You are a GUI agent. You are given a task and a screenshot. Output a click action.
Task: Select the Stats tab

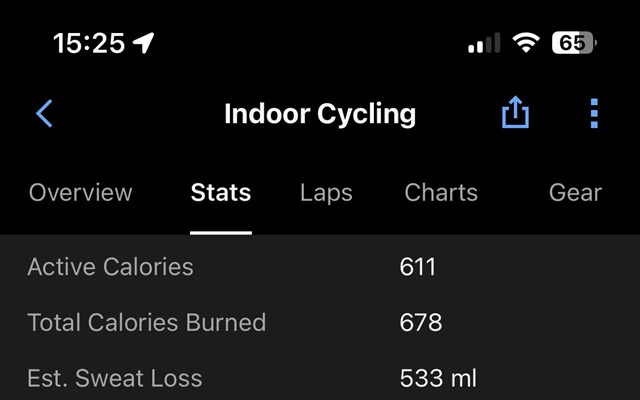(x=221, y=193)
